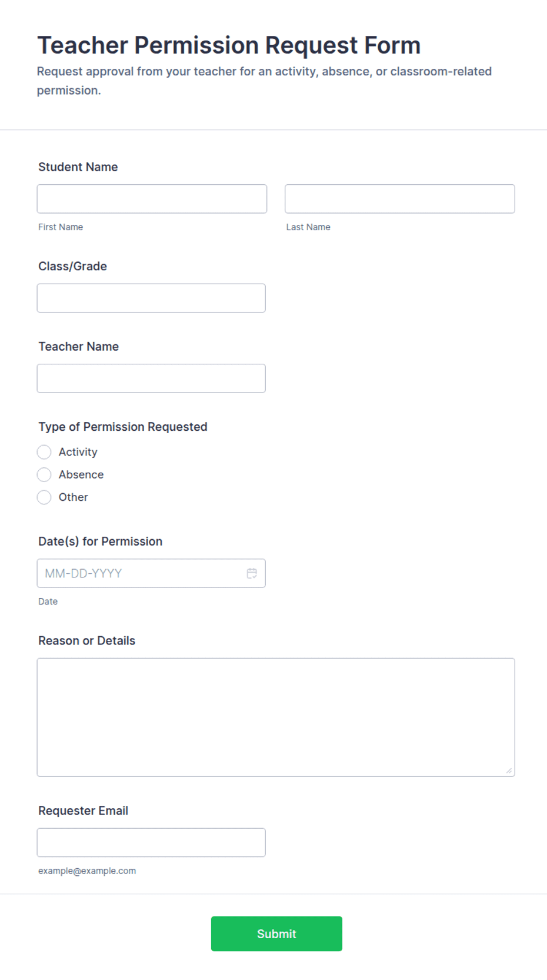547x980 pixels.
Task: Choose the Absence radio option
Action: tap(44, 474)
